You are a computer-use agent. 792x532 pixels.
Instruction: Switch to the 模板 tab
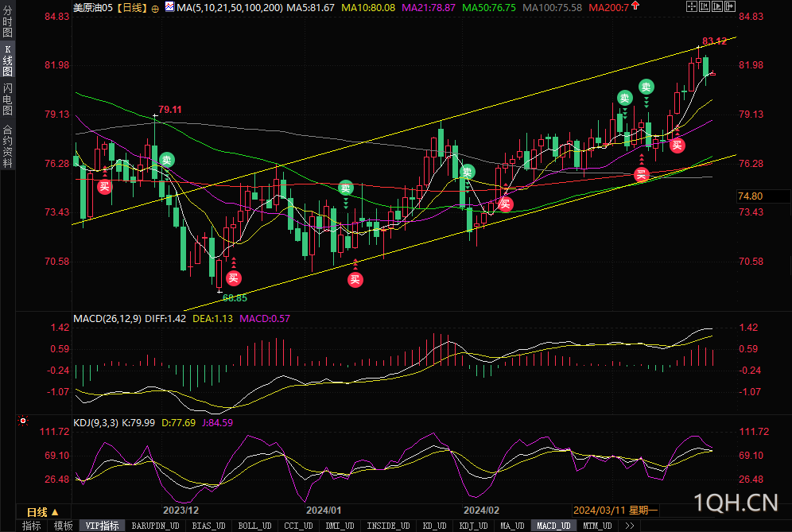pyautogui.click(x=63, y=526)
